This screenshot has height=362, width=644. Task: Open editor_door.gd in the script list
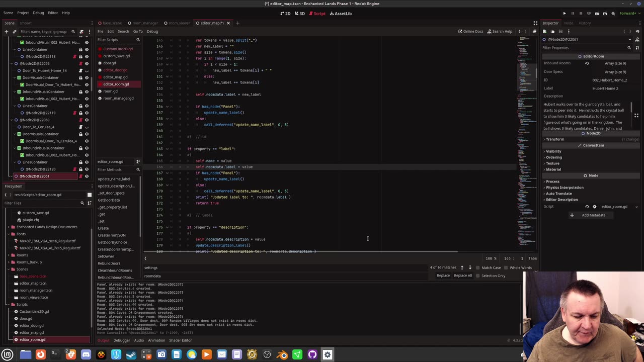point(115,70)
